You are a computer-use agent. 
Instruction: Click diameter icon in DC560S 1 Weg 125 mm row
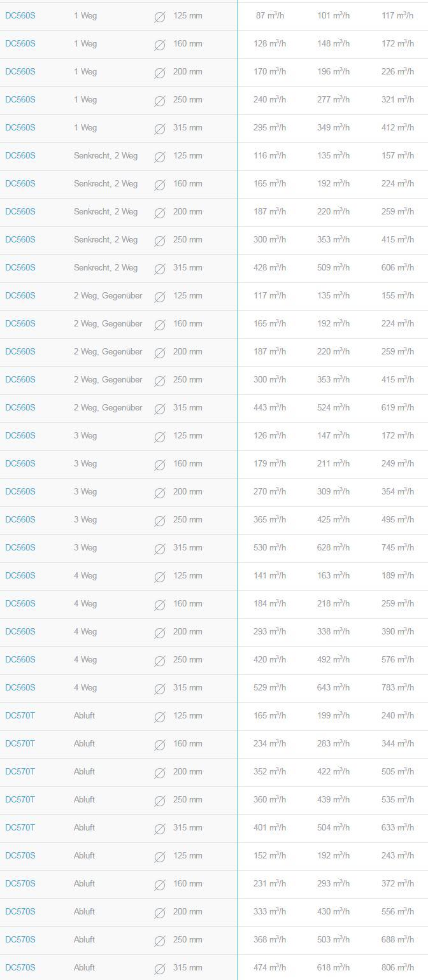pos(160,17)
